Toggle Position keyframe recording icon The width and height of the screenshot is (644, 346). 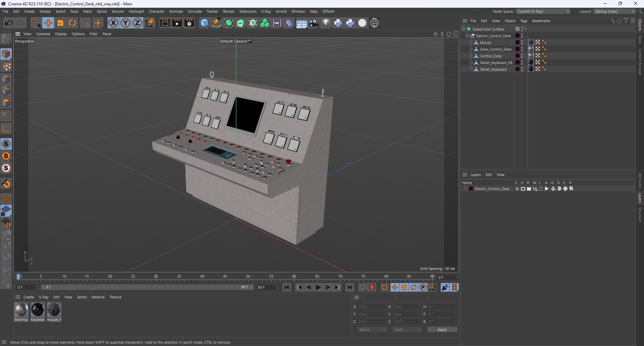[x=395, y=287]
